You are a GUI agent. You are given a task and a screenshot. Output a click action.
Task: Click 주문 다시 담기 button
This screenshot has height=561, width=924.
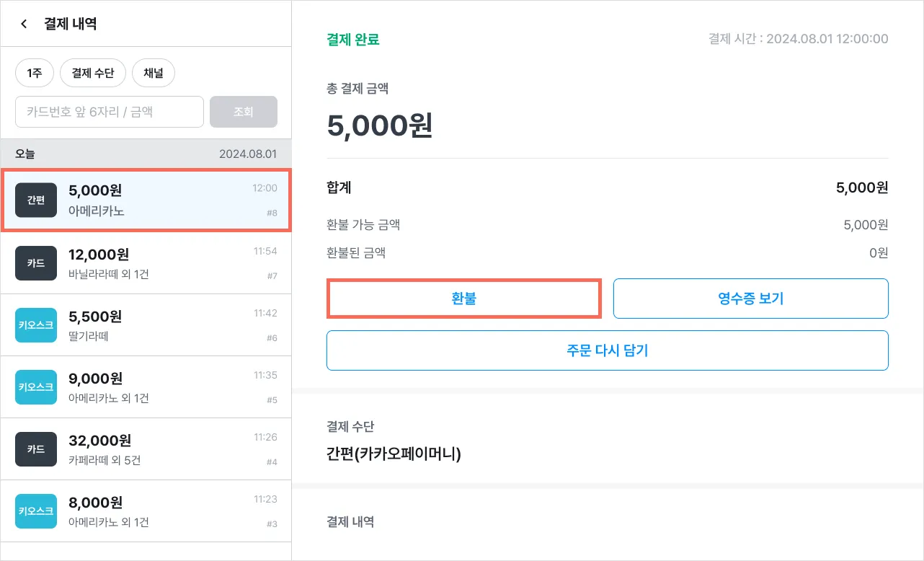[x=607, y=350]
